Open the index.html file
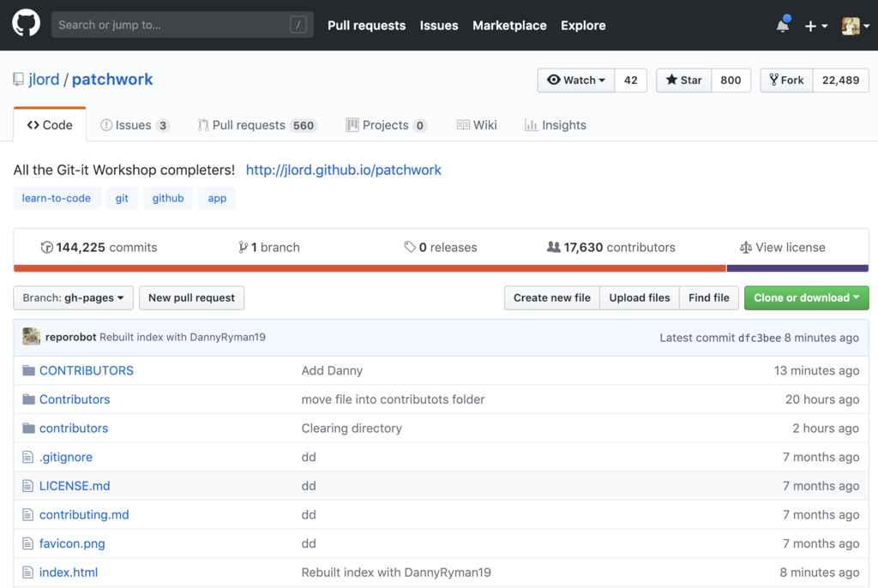 tap(69, 573)
